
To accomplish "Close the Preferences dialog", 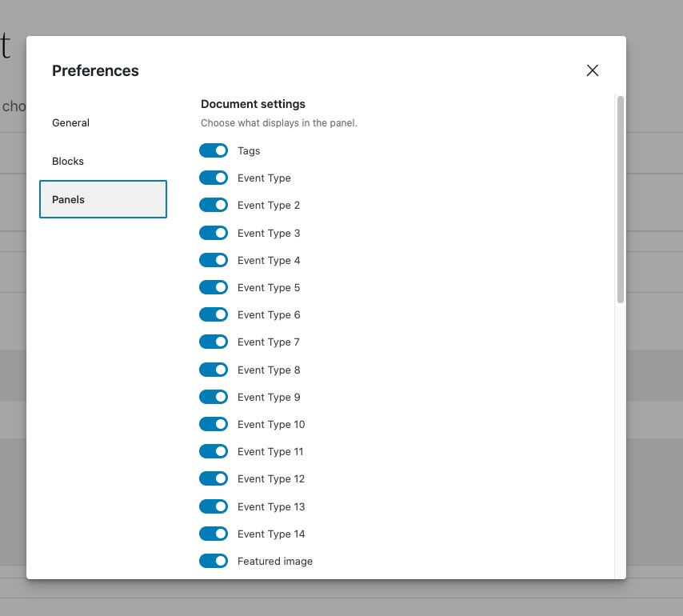I will 593,70.
